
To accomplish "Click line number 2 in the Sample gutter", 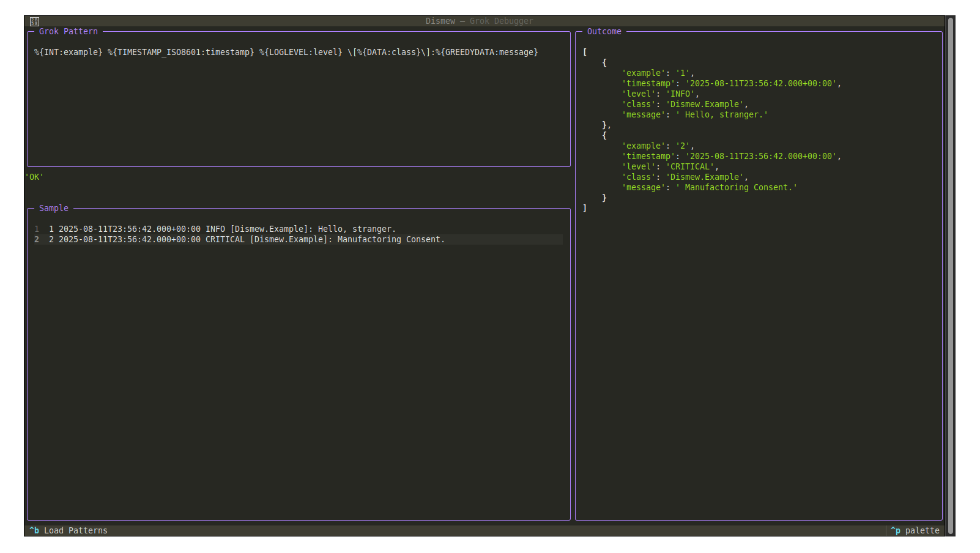I will click(37, 239).
